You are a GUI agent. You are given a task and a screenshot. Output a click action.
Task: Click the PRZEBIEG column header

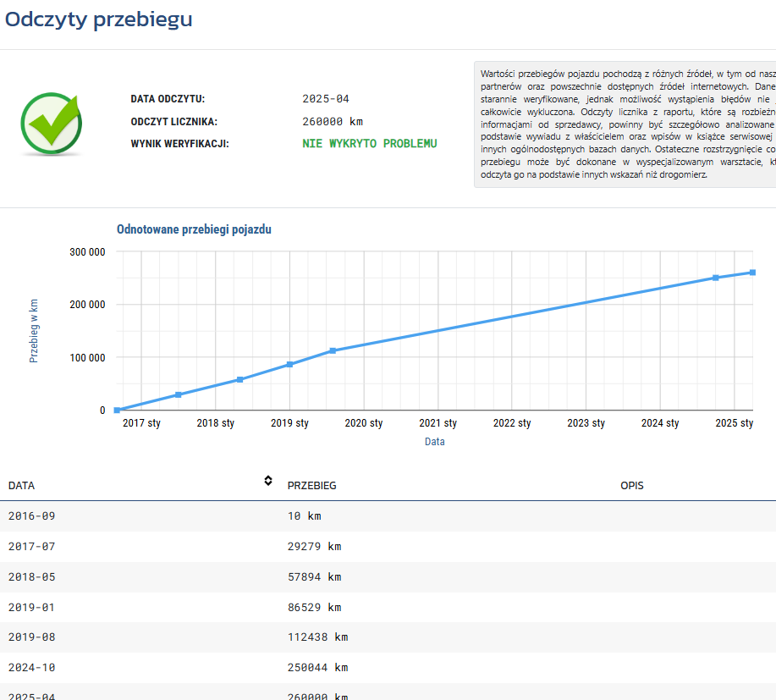pyautogui.click(x=311, y=486)
